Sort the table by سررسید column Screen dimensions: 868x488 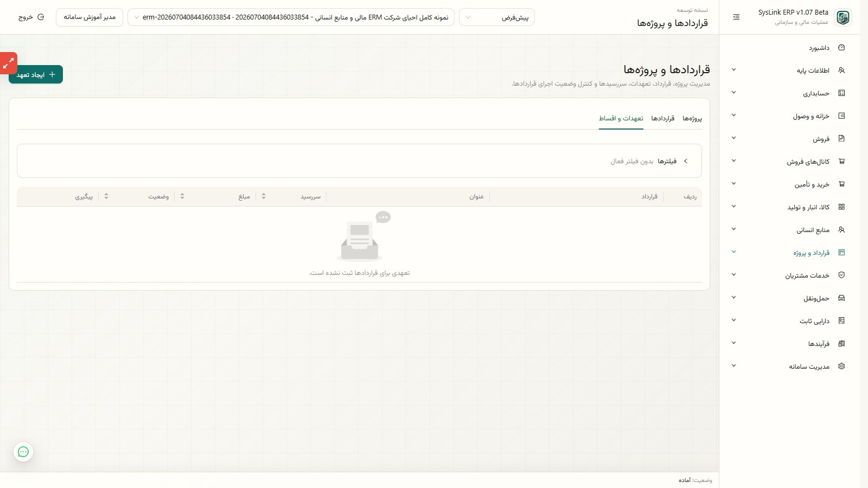pos(264,196)
